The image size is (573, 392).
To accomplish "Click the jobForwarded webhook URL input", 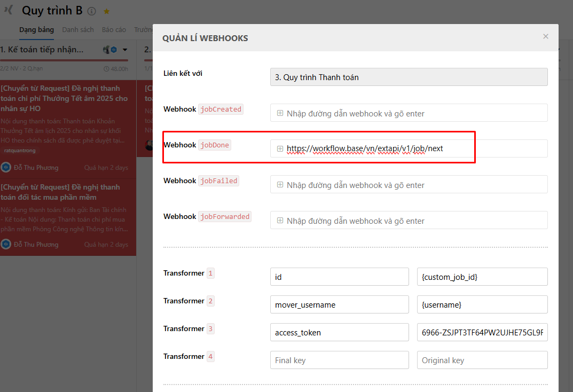I will click(409, 220).
